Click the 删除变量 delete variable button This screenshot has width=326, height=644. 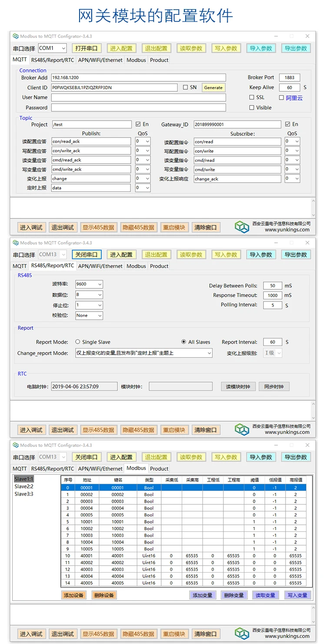point(234,595)
